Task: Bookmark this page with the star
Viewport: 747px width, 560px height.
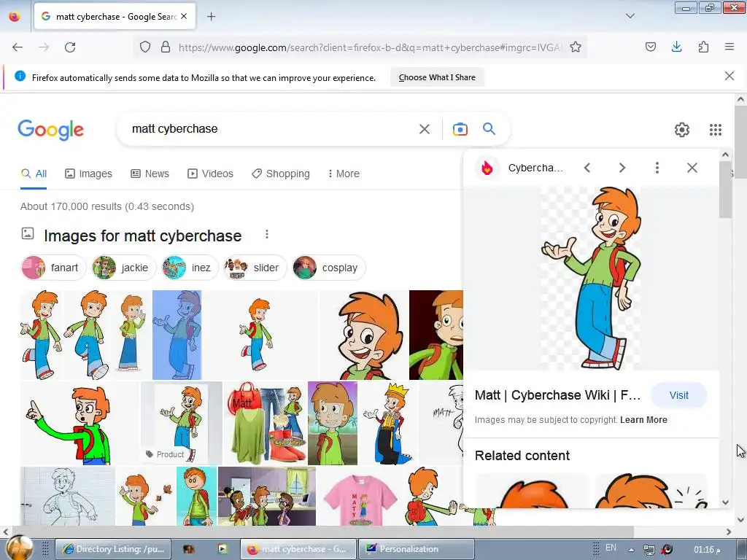Action: click(x=576, y=47)
